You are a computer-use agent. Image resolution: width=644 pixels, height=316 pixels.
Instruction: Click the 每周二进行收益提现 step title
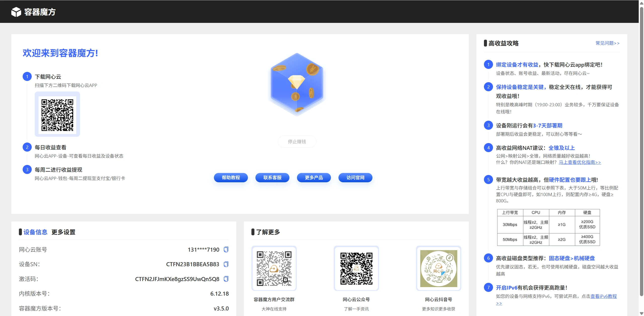(58, 170)
